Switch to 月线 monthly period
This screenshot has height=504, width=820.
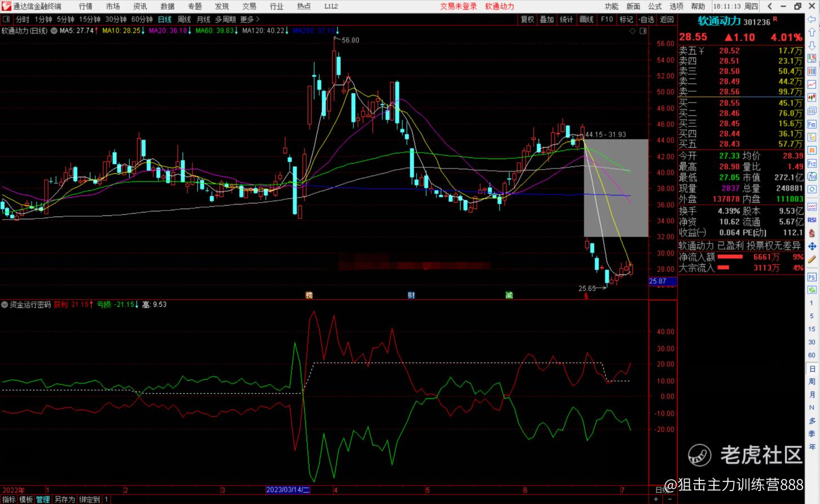(x=203, y=19)
